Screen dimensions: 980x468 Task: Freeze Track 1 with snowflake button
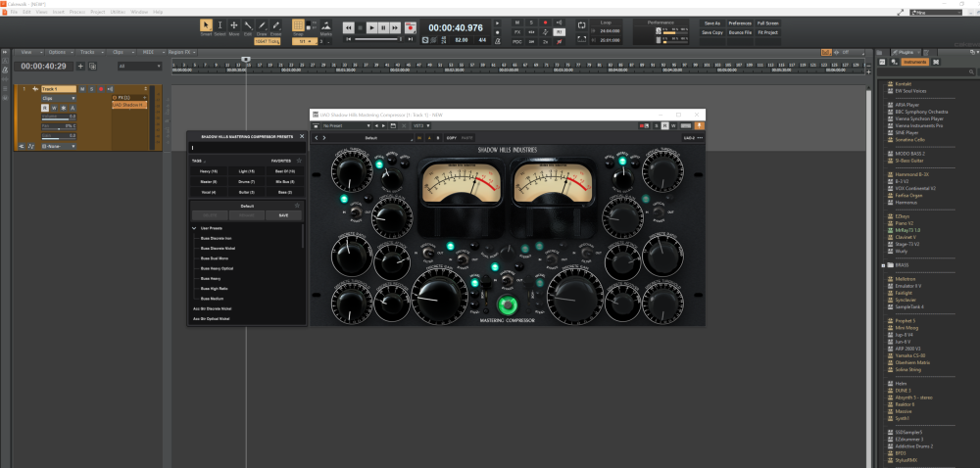[x=63, y=108]
